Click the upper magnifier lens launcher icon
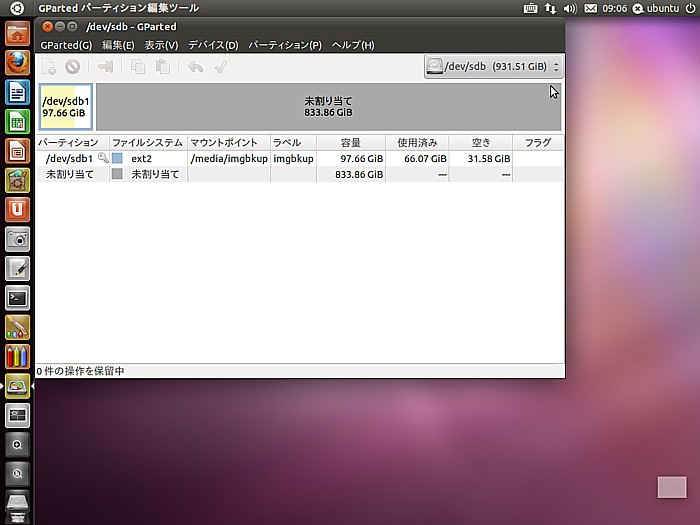This screenshot has height=525, width=700. pyautogui.click(x=17, y=445)
